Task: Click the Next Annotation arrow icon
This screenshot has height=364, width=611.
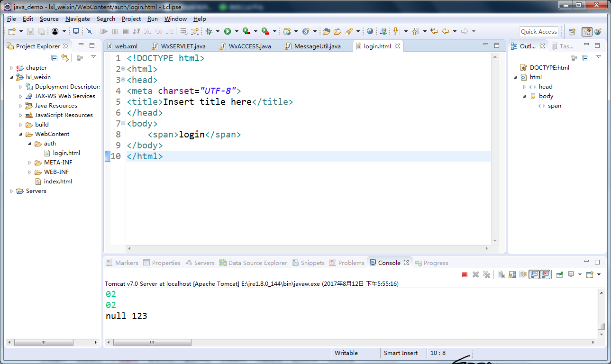Action: tap(396, 31)
